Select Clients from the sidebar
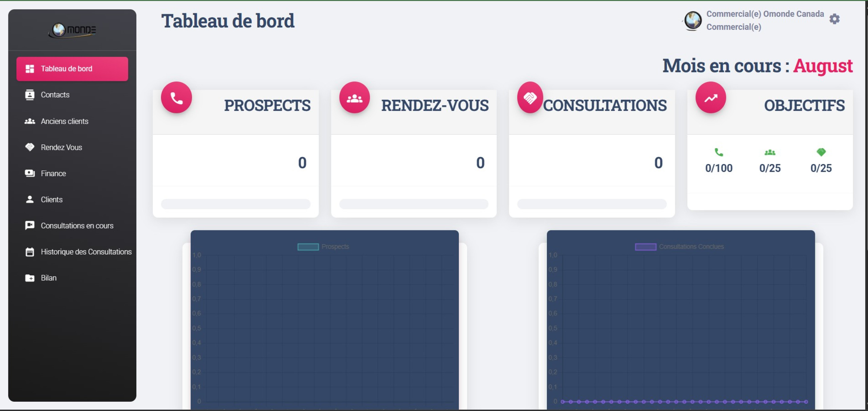The image size is (868, 411). [x=52, y=200]
